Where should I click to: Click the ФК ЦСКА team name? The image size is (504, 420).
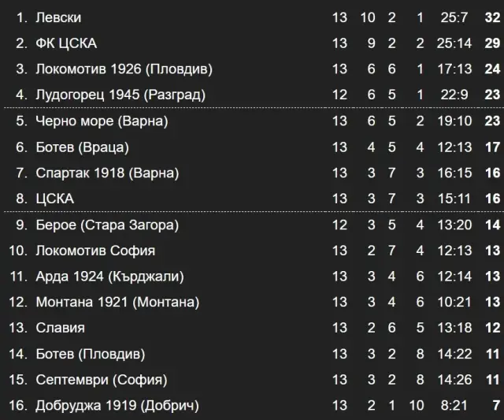66,43
